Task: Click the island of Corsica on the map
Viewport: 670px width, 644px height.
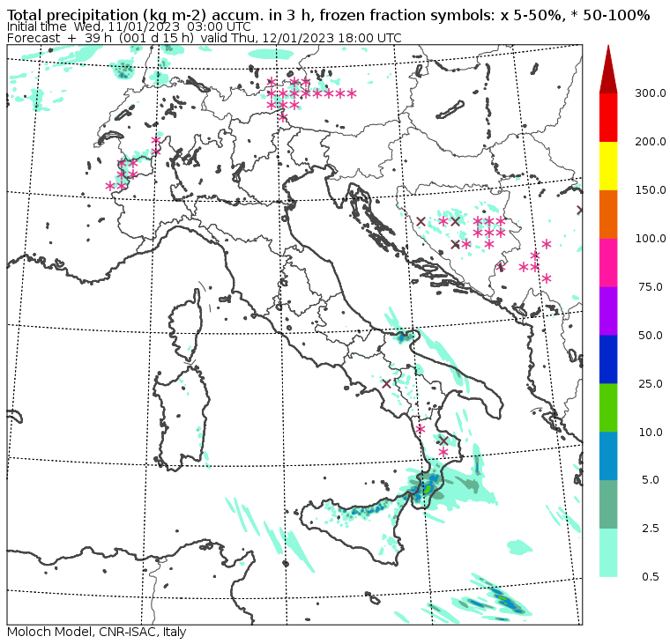Action: tap(187, 324)
